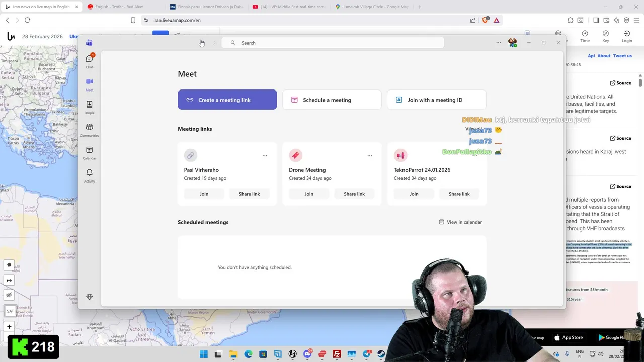This screenshot has height=362, width=644.
Task: Join the Drone Meeting
Action: pyautogui.click(x=309, y=194)
